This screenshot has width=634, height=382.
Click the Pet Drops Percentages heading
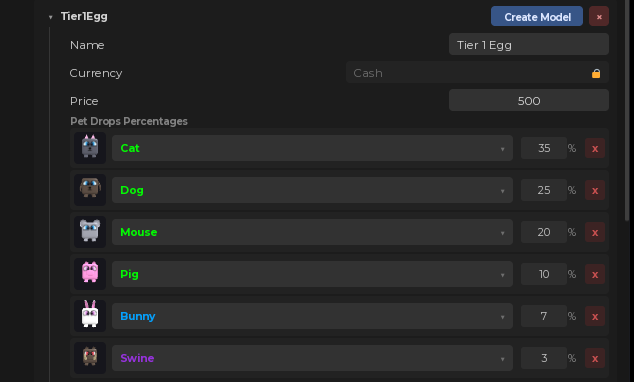(x=129, y=121)
